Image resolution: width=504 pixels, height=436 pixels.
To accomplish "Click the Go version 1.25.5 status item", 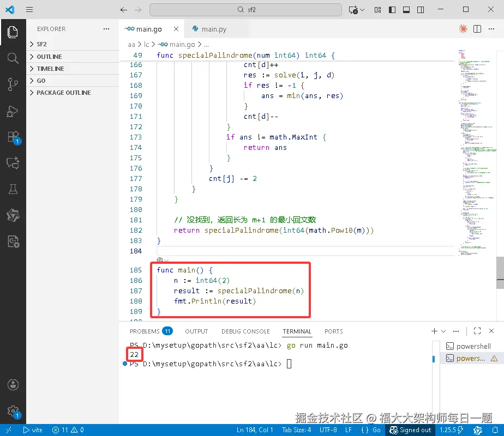I will [451, 430].
